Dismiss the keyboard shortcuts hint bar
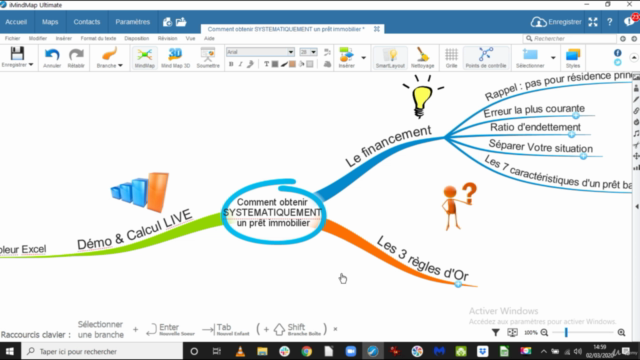 pyautogui.click(x=335, y=329)
